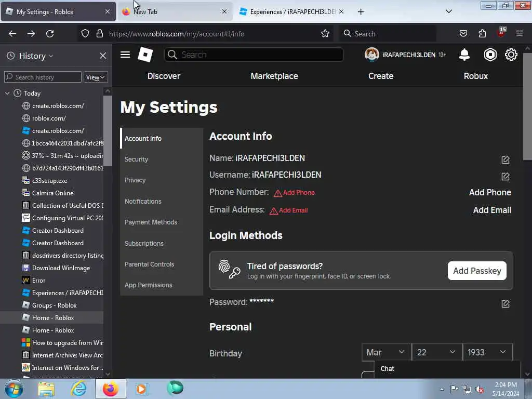The image size is (532, 399).
Task: Open Save to Pocket icon
Action: 463,34
